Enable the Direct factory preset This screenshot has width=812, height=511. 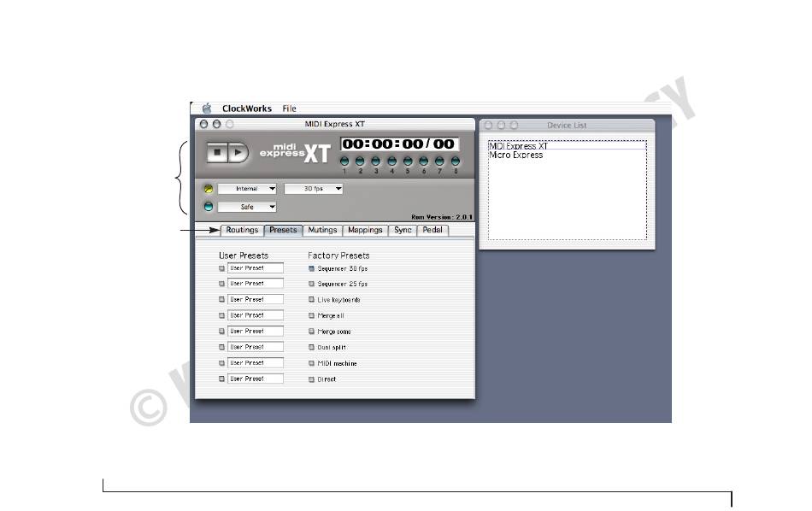coord(311,379)
